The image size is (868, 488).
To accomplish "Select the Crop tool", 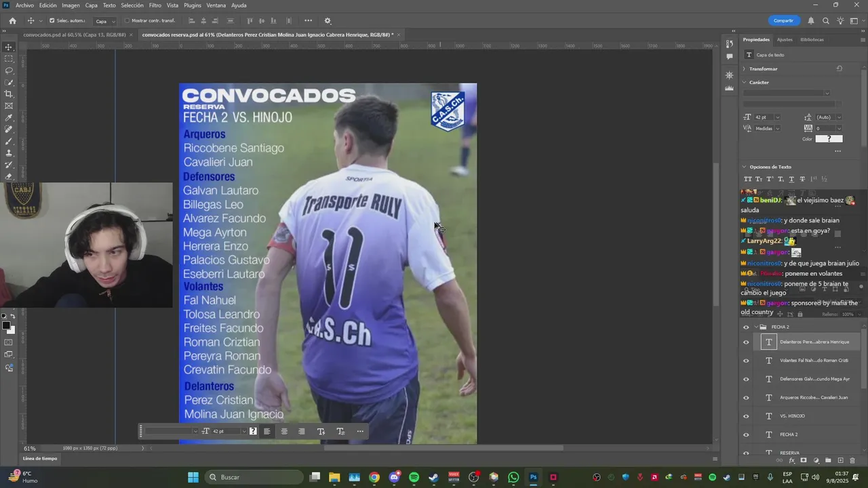I will (9, 94).
